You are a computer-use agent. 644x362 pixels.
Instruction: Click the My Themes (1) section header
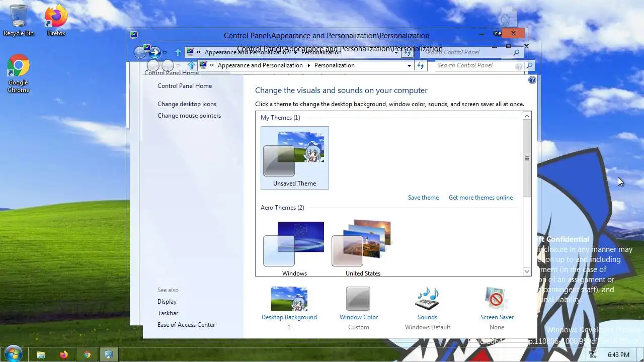280,118
